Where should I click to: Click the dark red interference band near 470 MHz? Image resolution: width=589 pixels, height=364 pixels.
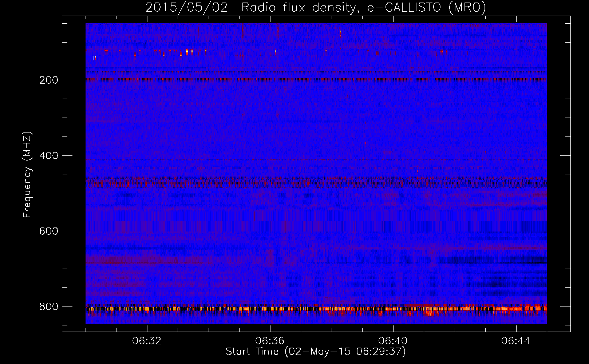coord(316,182)
